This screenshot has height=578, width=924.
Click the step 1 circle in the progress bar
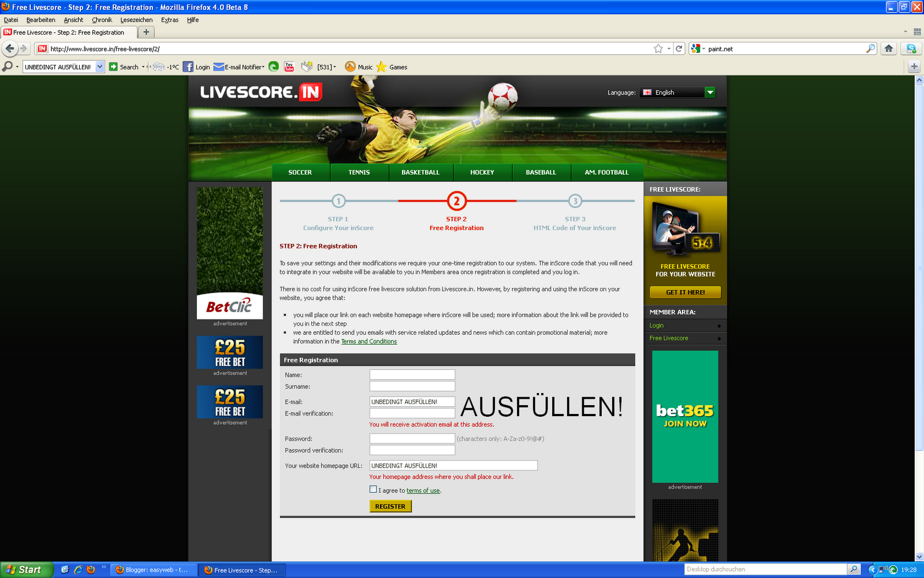click(338, 201)
